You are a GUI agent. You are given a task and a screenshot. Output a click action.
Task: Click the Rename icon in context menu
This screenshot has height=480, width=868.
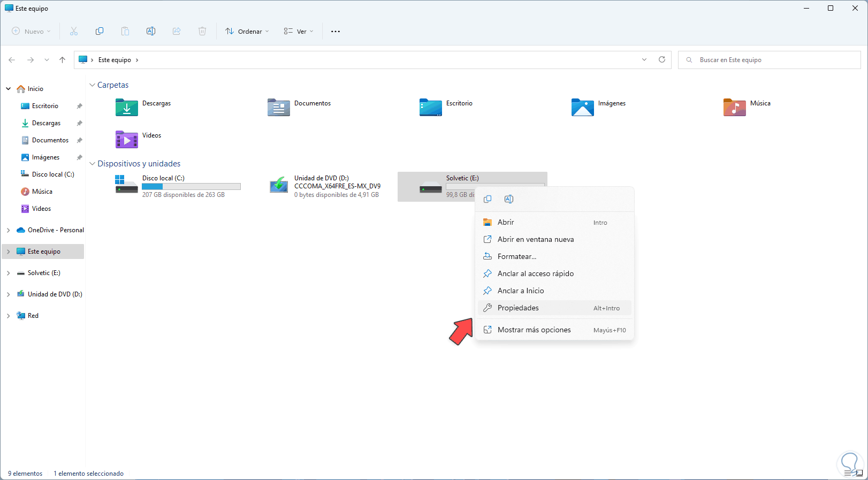click(x=509, y=199)
